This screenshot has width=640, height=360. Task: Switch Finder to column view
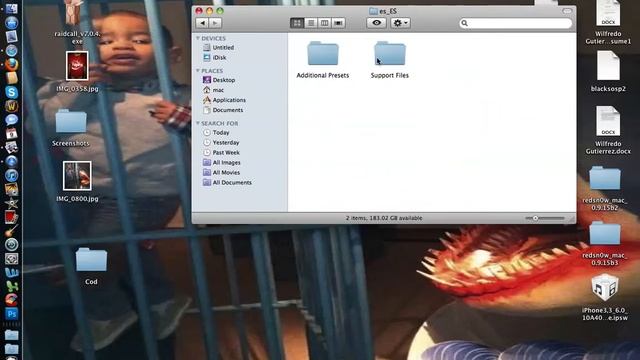point(324,23)
